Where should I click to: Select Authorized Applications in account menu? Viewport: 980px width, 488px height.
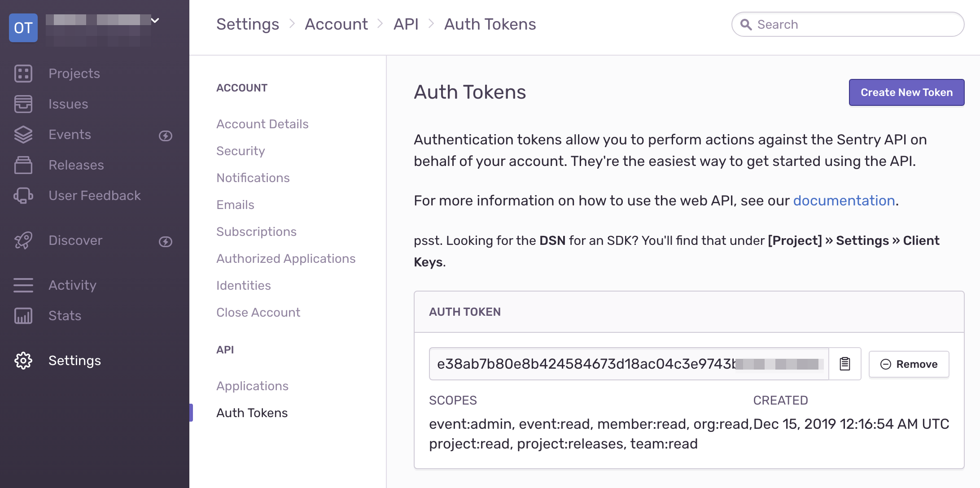click(286, 258)
